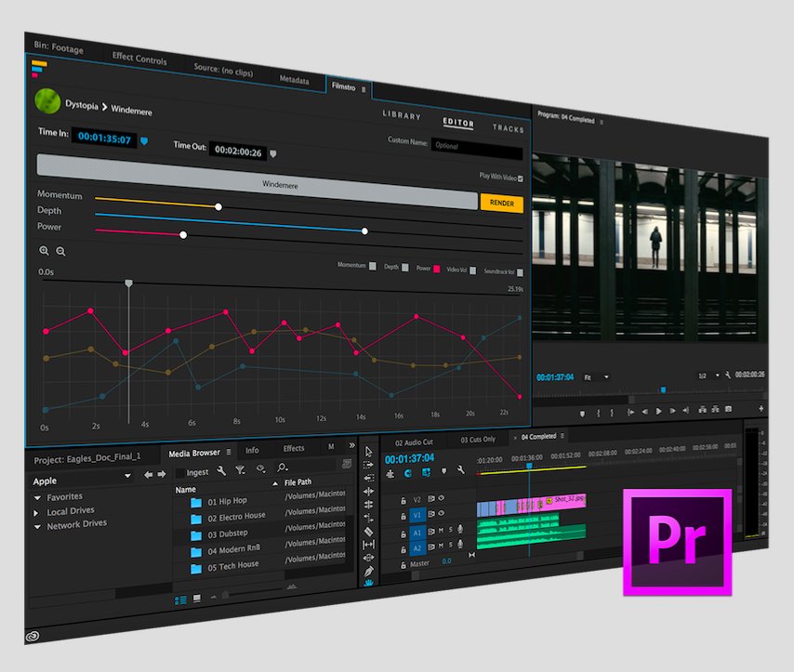Toggle Power graph checkbox
Viewport: 794px width, 672px height.
(436, 269)
